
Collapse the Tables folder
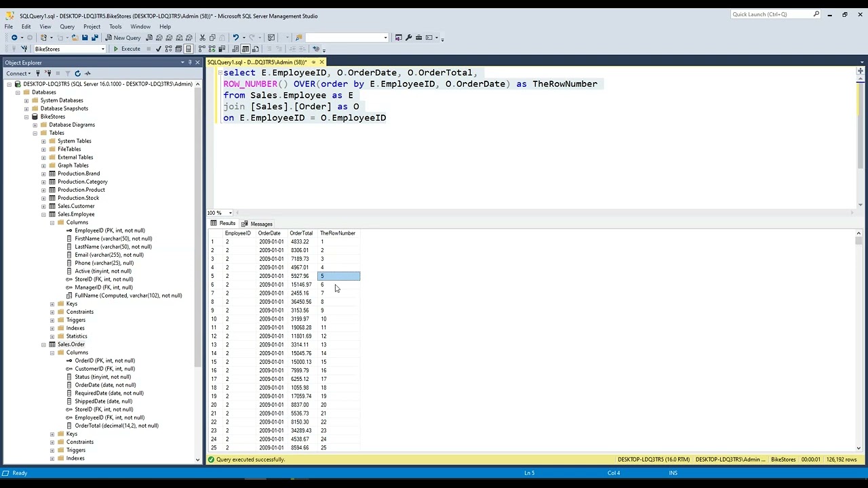coord(35,133)
